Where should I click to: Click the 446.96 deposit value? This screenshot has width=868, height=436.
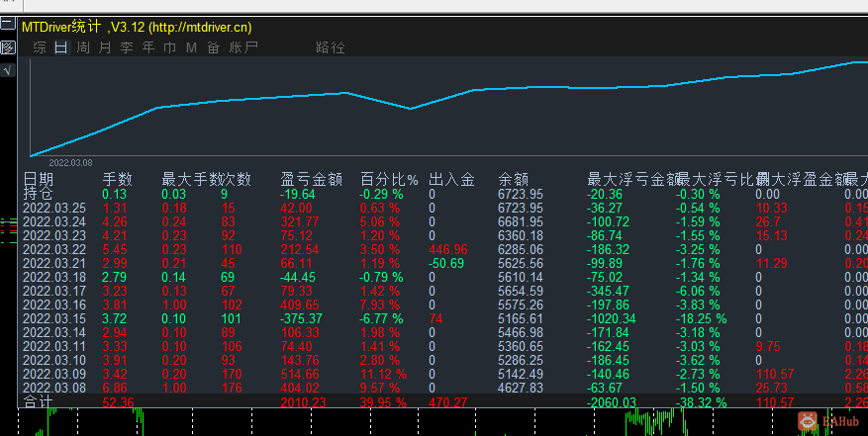pyautogui.click(x=447, y=249)
